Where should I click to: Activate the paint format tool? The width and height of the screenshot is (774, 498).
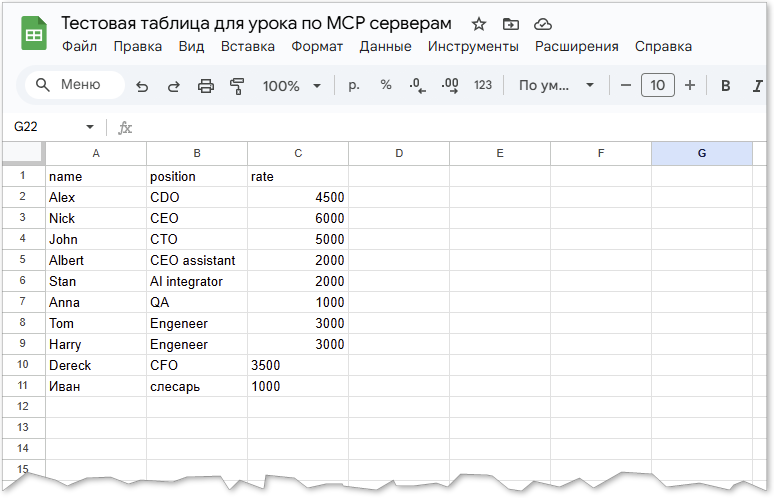237,86
